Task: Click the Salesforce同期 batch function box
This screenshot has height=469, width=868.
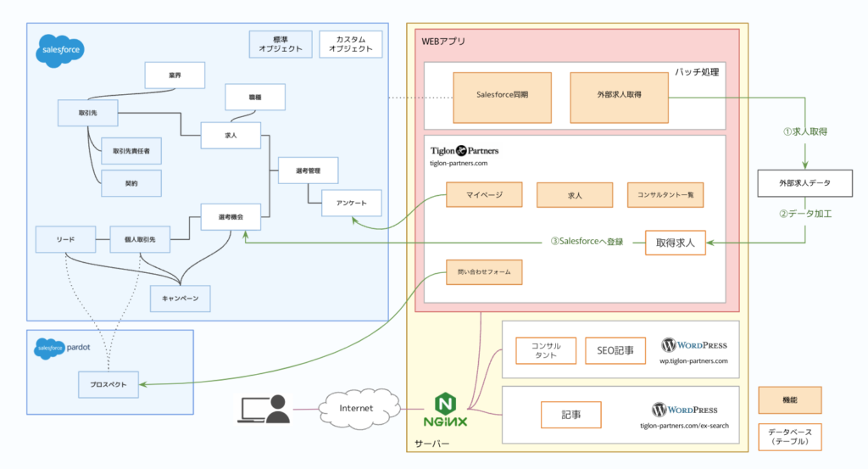Action: pyautogui.click(x=502, y=98)
